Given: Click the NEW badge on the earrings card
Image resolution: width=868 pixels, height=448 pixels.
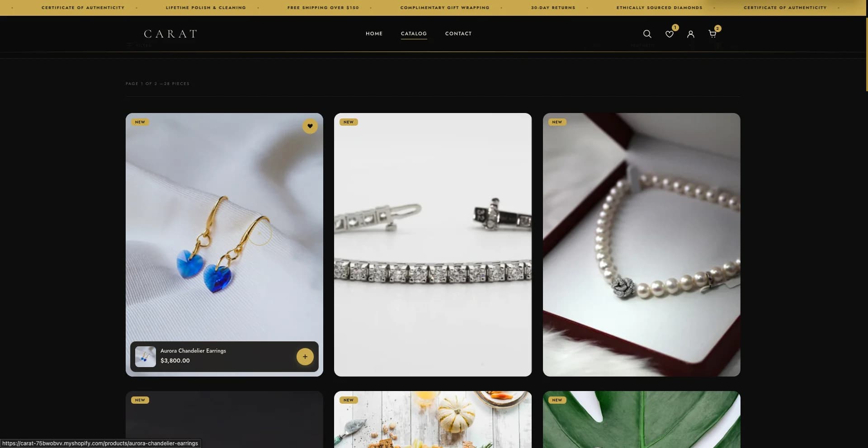Looking at the screenshot, I should 140,122.
